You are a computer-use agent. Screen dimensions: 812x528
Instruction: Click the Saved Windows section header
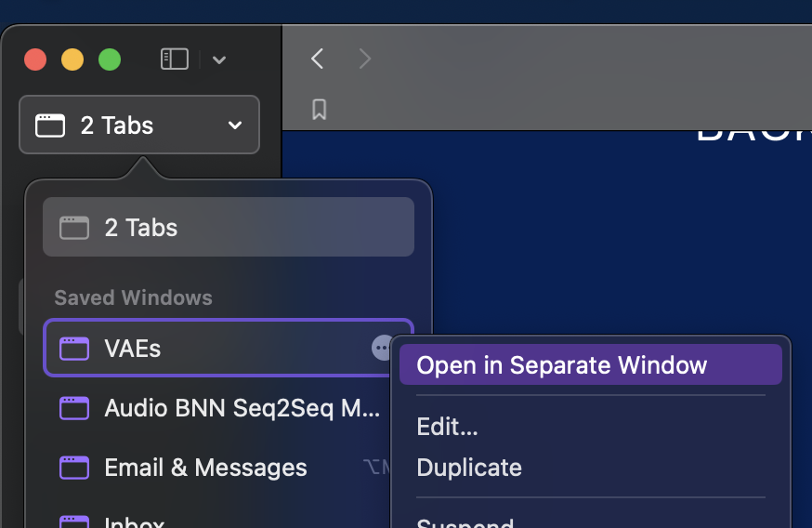(x=133, y=297)
